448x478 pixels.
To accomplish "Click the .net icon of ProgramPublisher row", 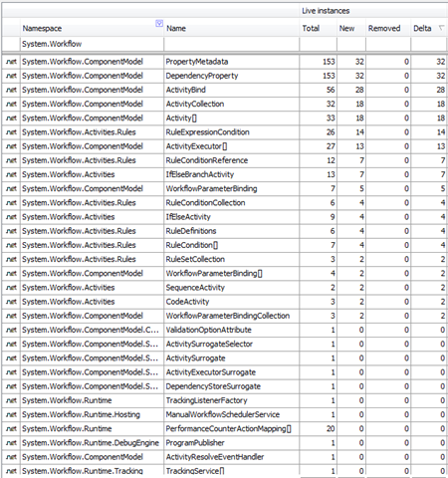I will 11,443.
